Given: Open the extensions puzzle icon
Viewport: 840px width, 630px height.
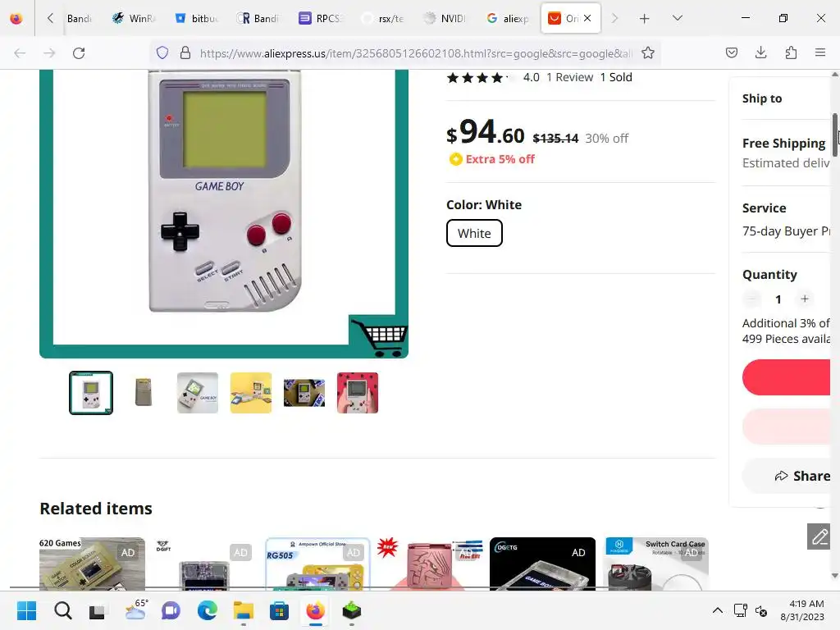Looking at the screenshot, I should pyautogui.click(x=791, y=52).
